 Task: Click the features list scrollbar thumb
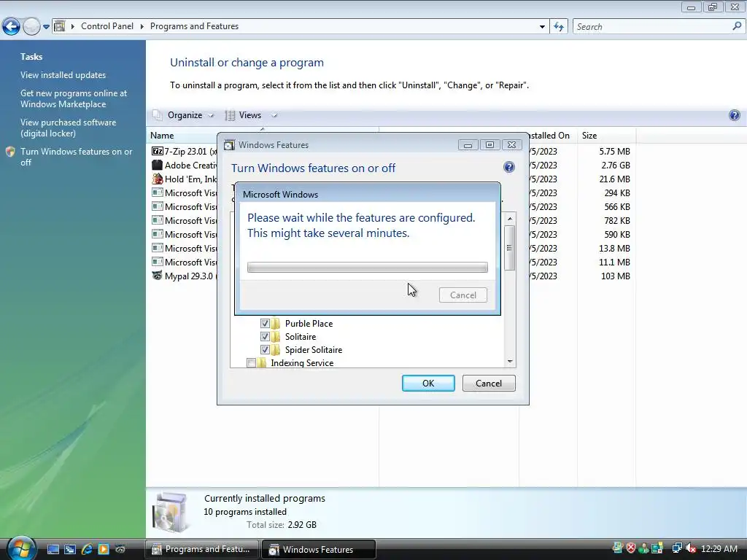[510, 248]
